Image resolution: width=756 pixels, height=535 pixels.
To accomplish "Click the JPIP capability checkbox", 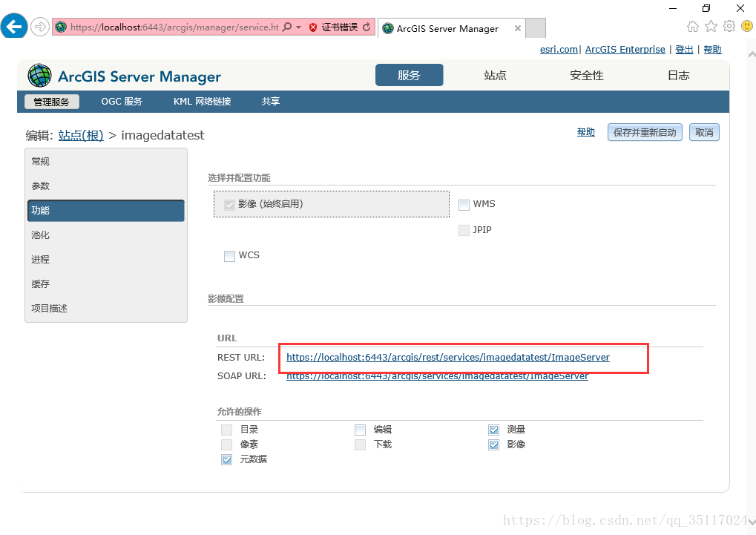I will click(x=464, y=230).
